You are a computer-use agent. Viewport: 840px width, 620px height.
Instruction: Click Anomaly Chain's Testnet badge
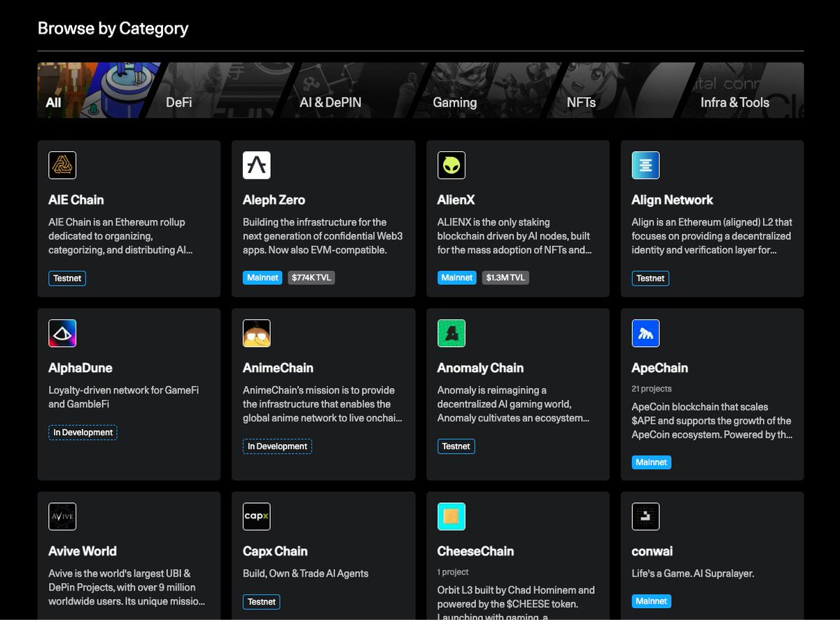[456, 446]
